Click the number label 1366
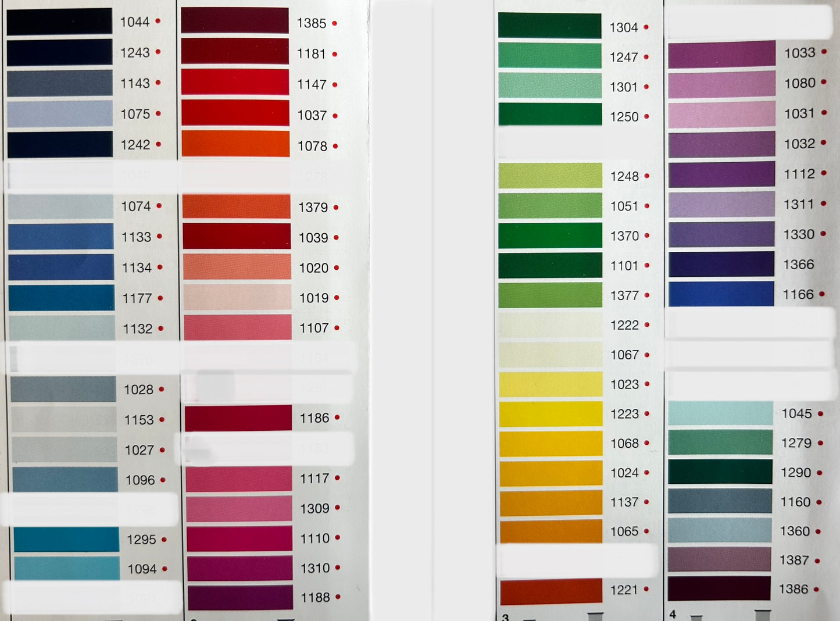Image resolution: width=840 pixels, height=621 pixels. (798, 265)
